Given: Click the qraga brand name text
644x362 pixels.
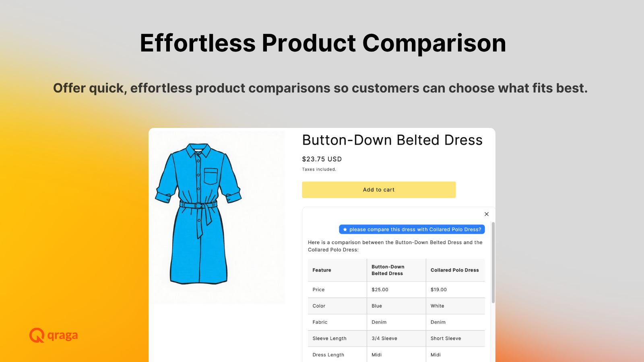Looking at the screenshot, I should coord(62,335).
